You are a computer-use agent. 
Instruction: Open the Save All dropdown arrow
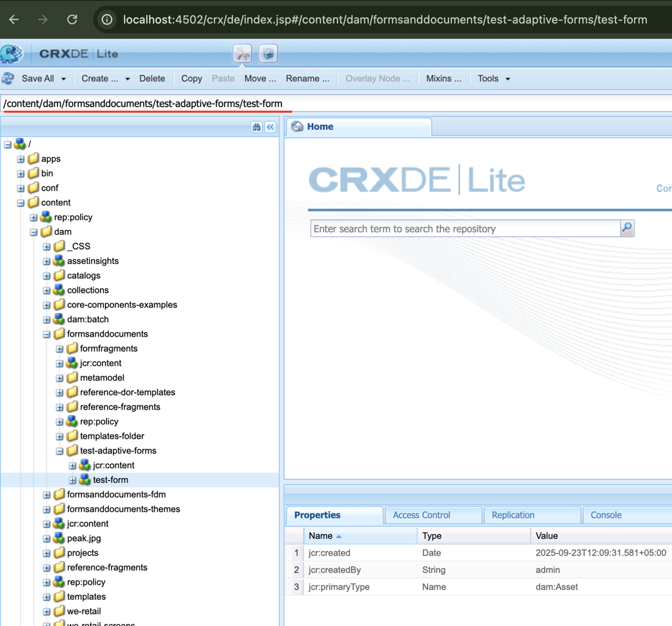tap(64, 79)
